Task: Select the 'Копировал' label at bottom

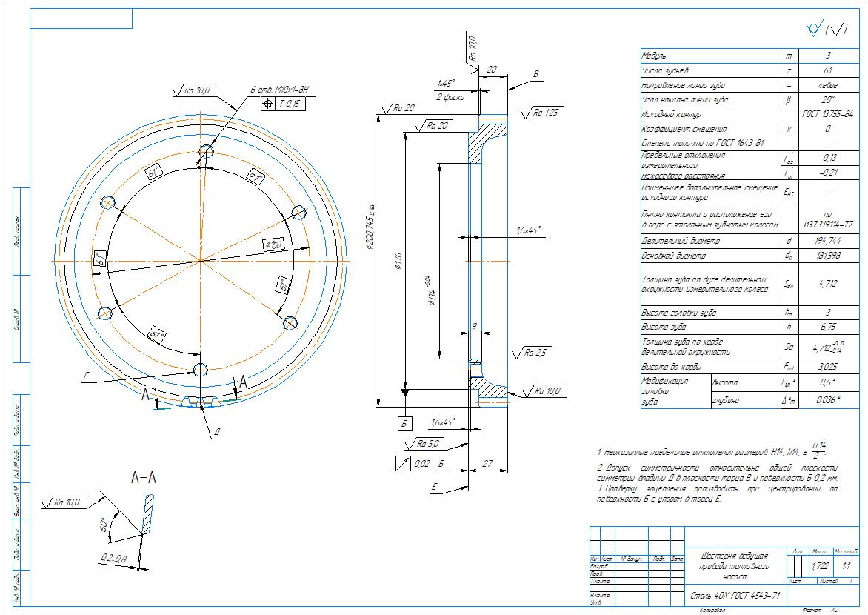Action: click(x=712, y=610)
